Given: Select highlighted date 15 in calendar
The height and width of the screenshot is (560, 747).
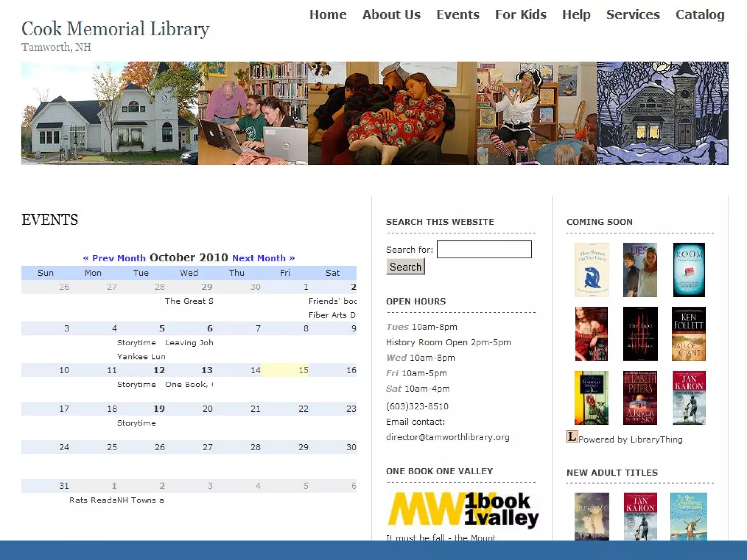Looking at the screenshot, I should [x=303, y=370].
